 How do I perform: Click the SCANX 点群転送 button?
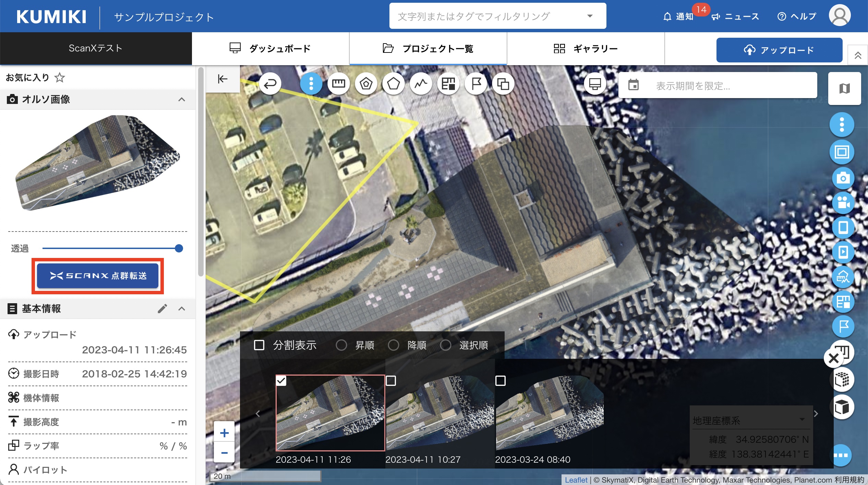click(x=98, y=276)
